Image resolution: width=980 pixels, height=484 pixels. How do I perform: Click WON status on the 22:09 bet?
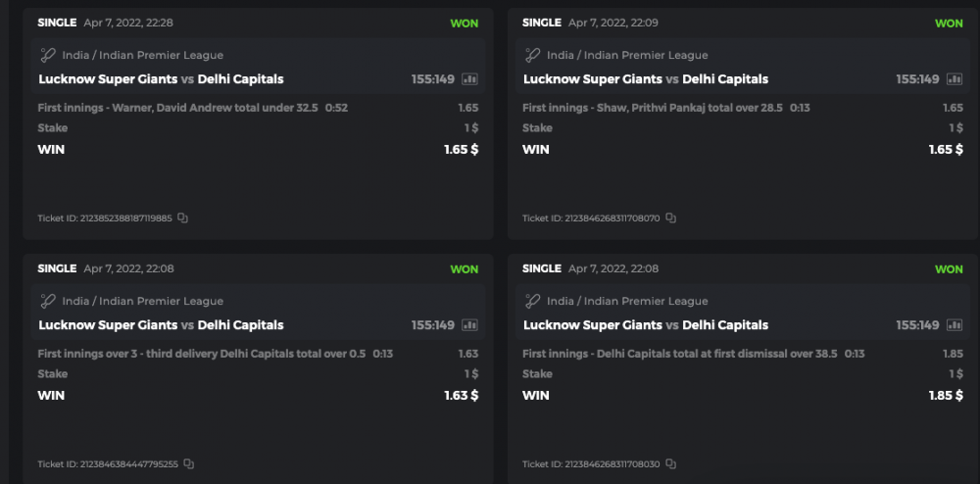pyautogui.click(x=949, y=24)
